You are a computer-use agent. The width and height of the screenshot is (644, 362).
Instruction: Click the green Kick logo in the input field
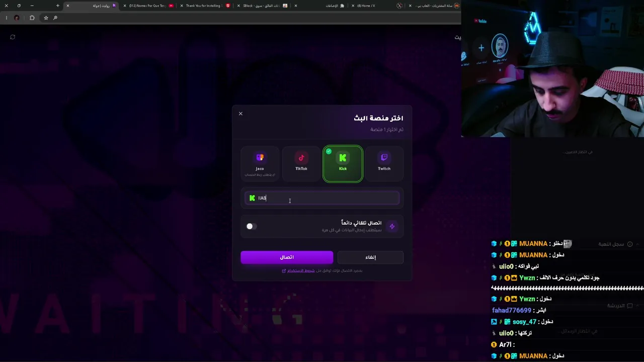[252, 198]
